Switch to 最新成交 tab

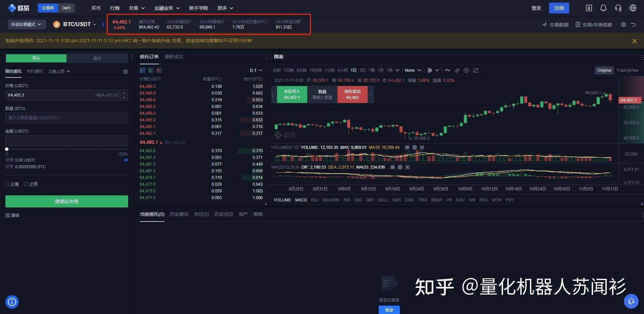pos(174,57)
